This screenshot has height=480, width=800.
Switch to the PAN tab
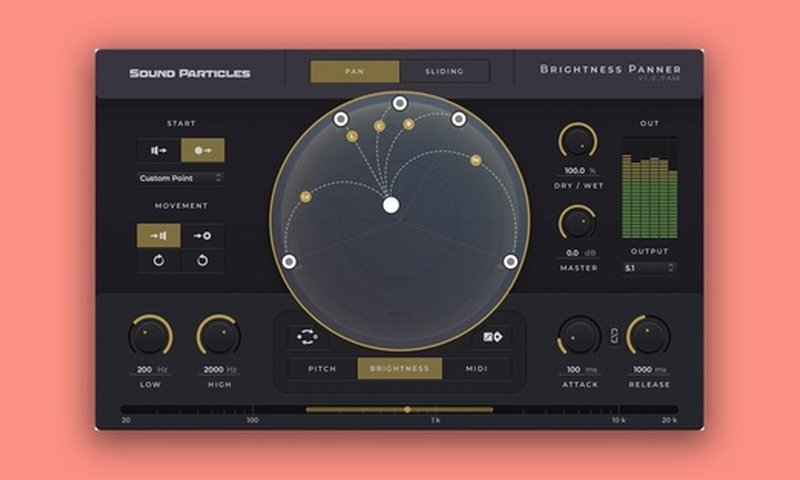[354, 72]
